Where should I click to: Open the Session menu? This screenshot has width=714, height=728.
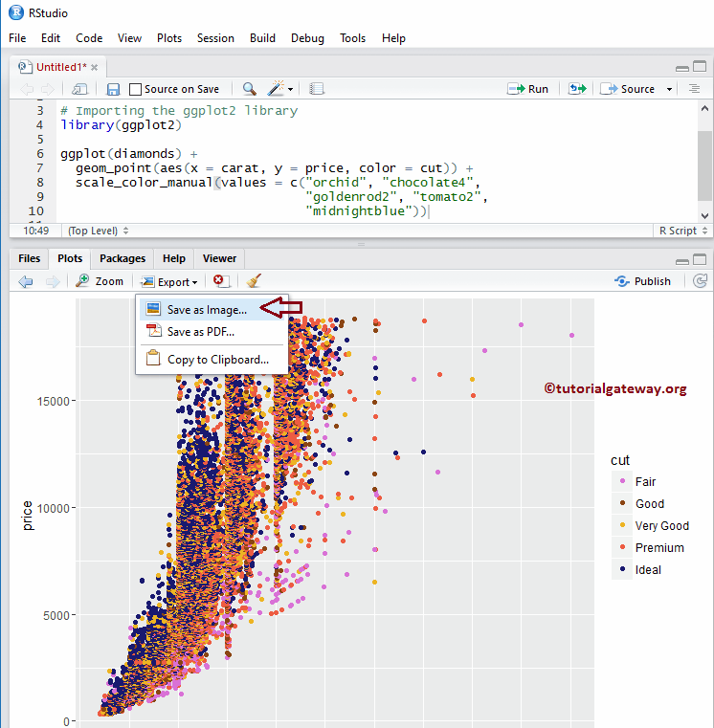pos(215,38)
